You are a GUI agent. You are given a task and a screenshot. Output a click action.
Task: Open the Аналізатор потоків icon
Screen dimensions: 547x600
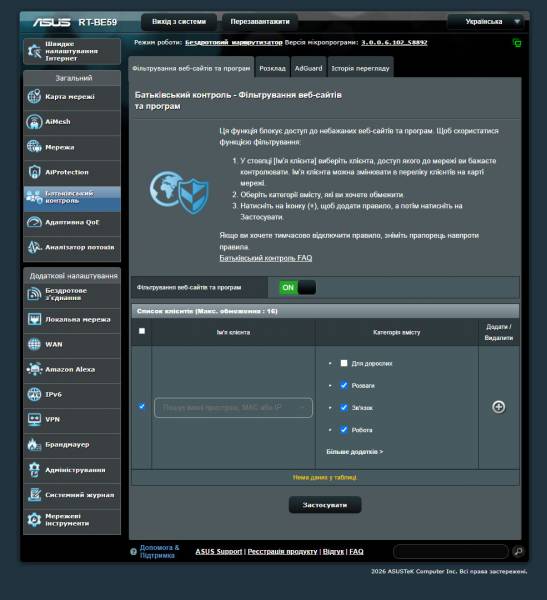[34, 247]
